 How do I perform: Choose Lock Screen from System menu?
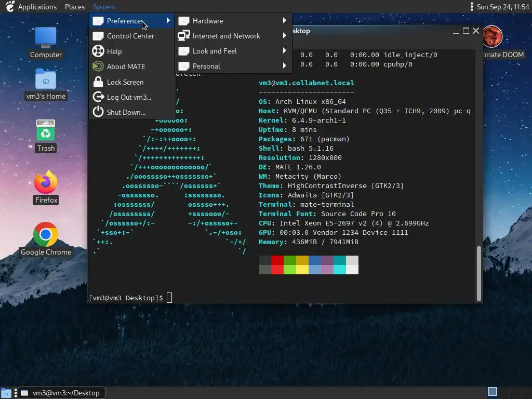pos(131,82)
